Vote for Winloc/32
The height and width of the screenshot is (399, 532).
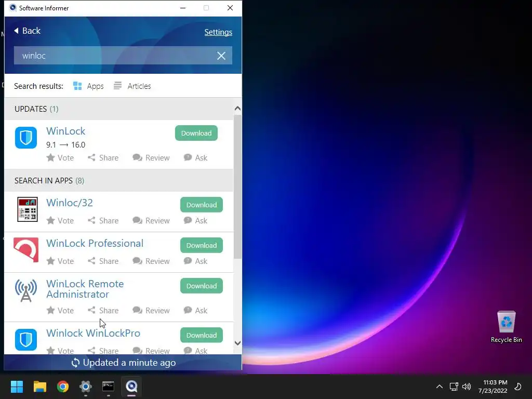point(60,220)
